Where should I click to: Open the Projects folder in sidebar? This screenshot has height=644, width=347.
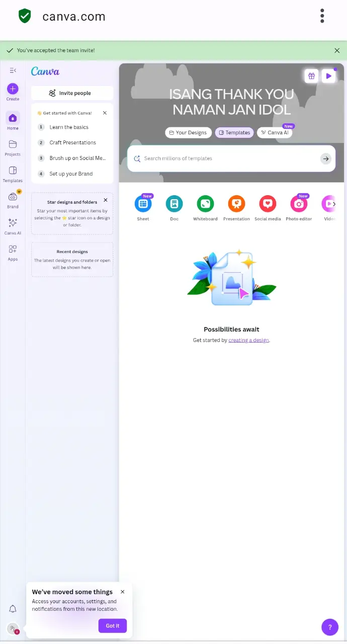click(x=13, y=147)
